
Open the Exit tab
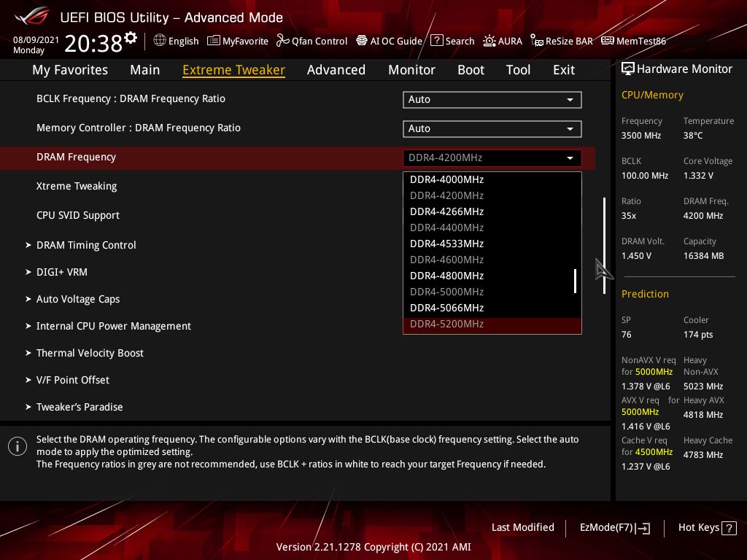(564, 69)
